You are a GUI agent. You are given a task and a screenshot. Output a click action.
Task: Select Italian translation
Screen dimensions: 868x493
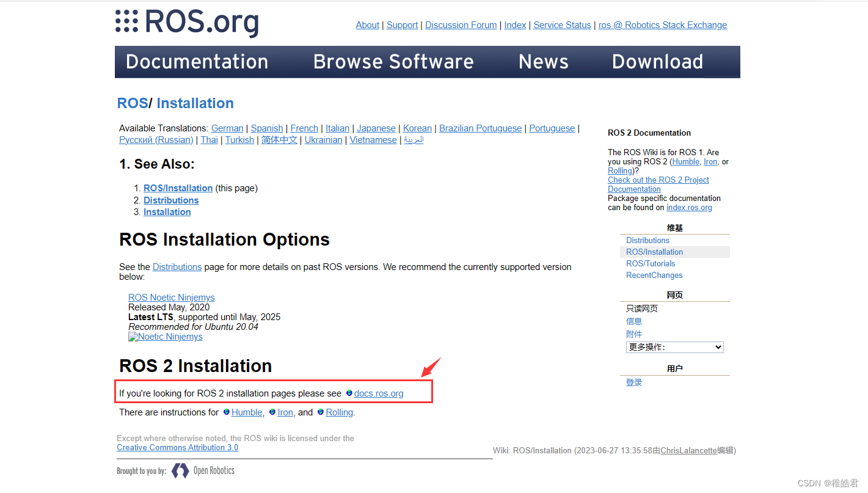(338, 128)
